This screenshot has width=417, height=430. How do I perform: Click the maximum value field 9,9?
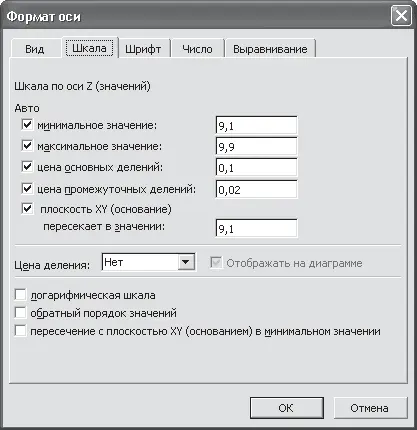256,146
